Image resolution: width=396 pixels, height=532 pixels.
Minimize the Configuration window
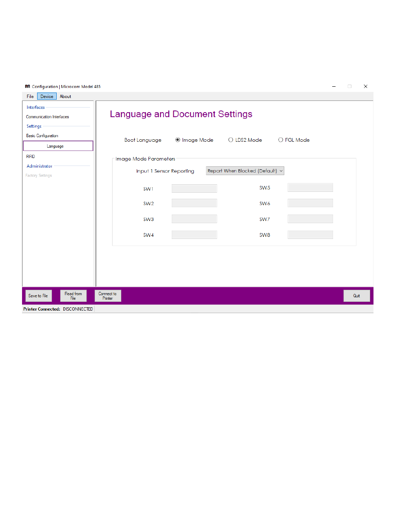coord(334,87)
